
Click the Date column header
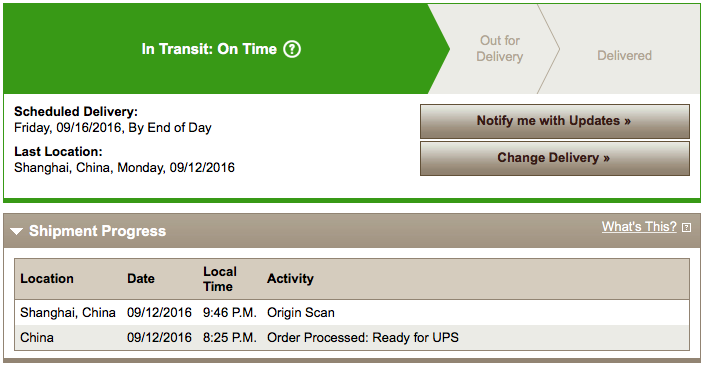click(x=141, y=278)
